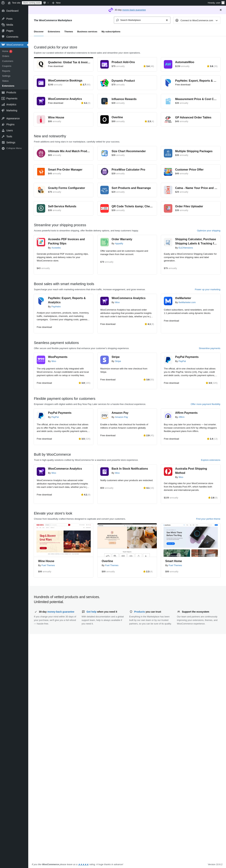Click the WordPress logo in admin bar

(3, 3)
